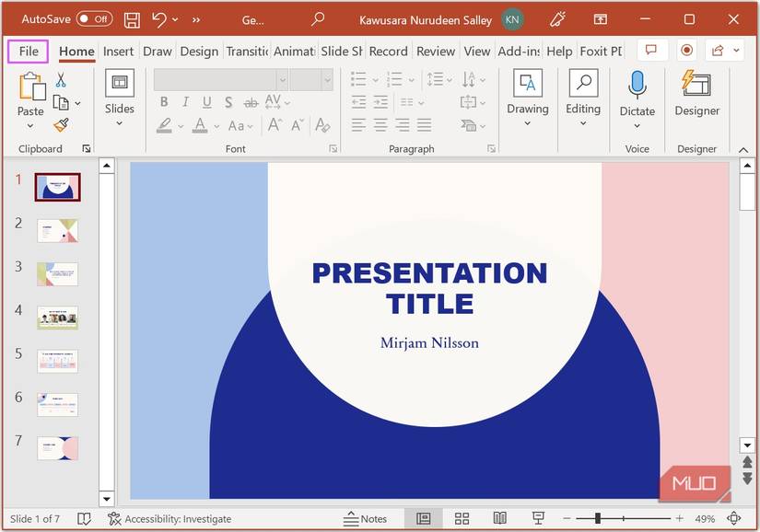This screenshot has height=532, width=760.
Task: Select slide 4 thumbnail
Action: [56, 317]
